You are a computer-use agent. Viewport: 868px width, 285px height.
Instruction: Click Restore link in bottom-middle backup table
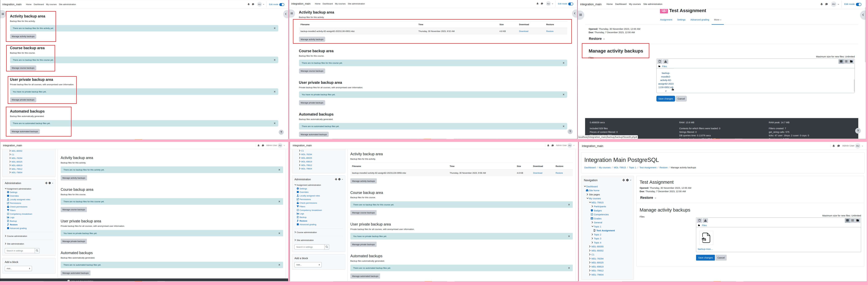click(x=559, y=173)
